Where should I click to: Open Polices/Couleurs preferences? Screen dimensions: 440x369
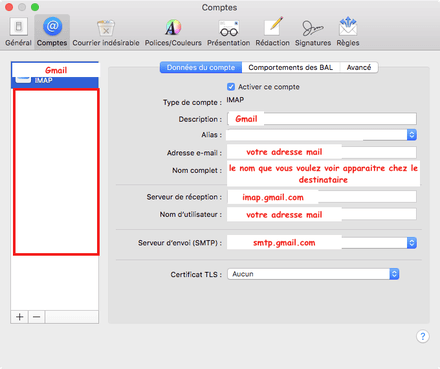coord(173,32)
